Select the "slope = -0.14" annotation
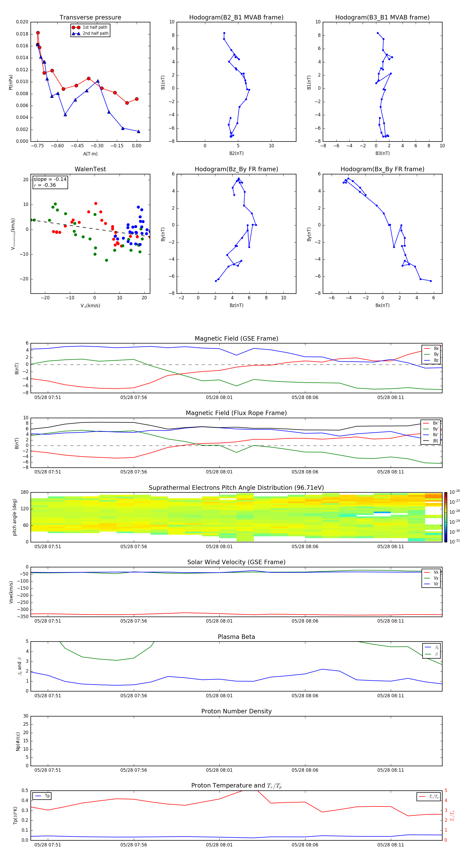Image resolution: width=473 pixels, height=868 pixels. (50, 179)
